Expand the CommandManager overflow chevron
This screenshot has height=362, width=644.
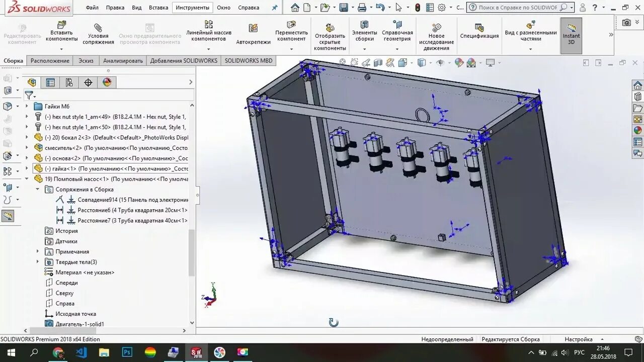(611, 35)
